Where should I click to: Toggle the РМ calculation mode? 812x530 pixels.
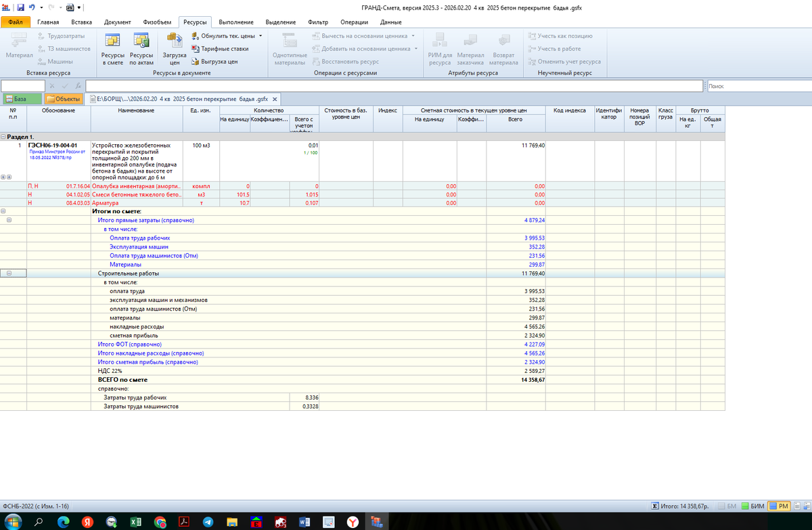[x=779, y=506]
